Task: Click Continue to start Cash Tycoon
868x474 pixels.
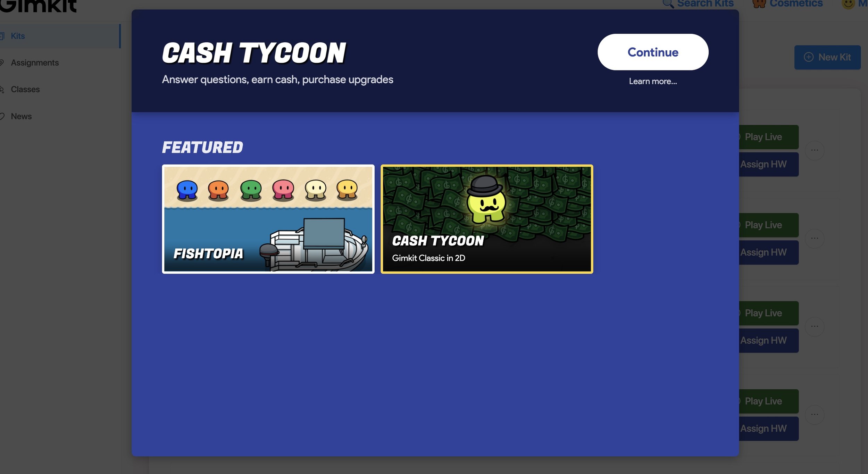Action: coord(653,51)
